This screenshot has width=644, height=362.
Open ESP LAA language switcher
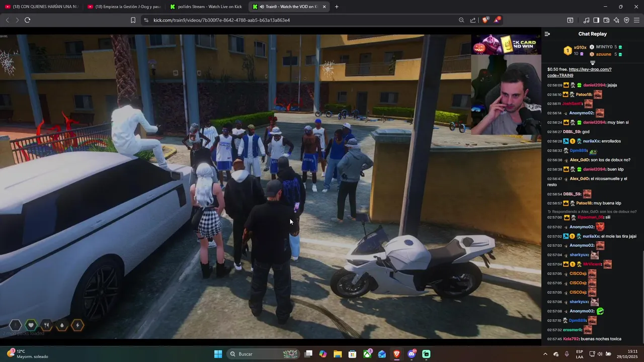tap(580, 354)
